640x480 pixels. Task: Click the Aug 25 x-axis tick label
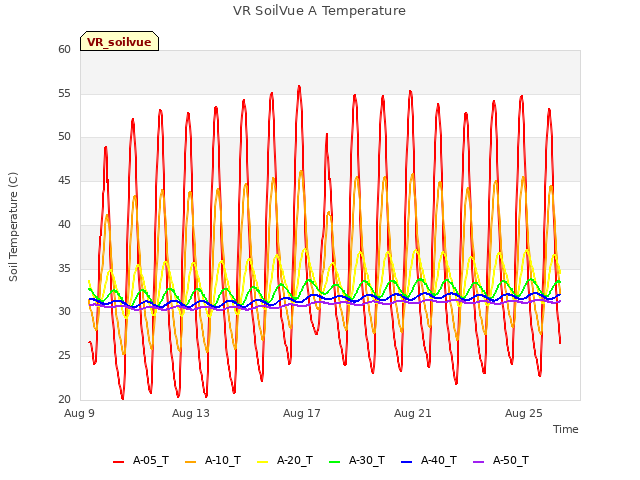click(x=524, y=413)
